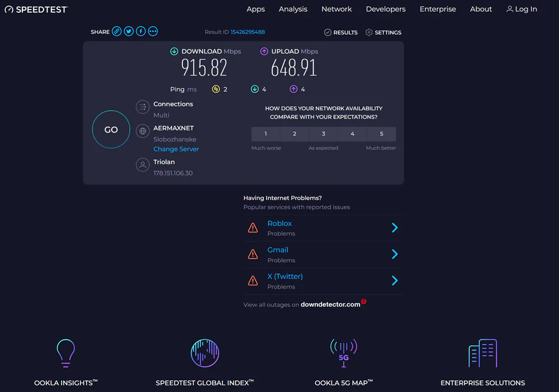This screenshot has width=559, height=392.
Task: Open the Gmail link
Action: point(278,250)
